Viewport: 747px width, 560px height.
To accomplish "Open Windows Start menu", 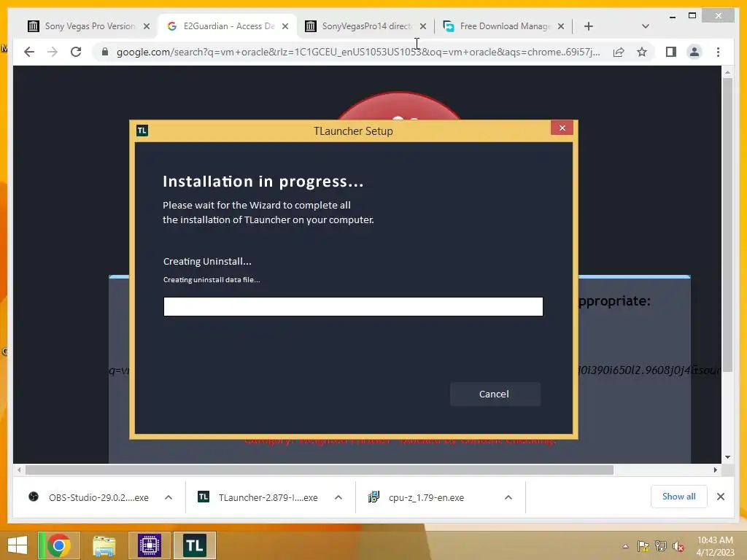I will coord(18,545).
